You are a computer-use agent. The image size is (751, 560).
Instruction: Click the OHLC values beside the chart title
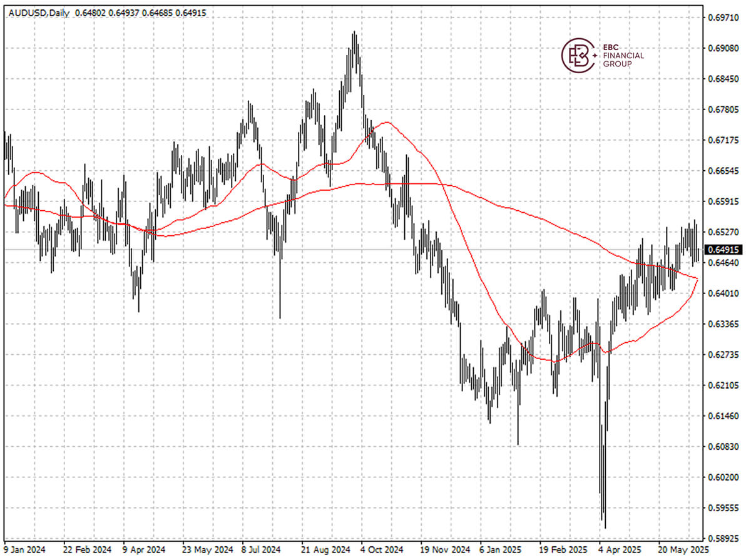point(140,13)
